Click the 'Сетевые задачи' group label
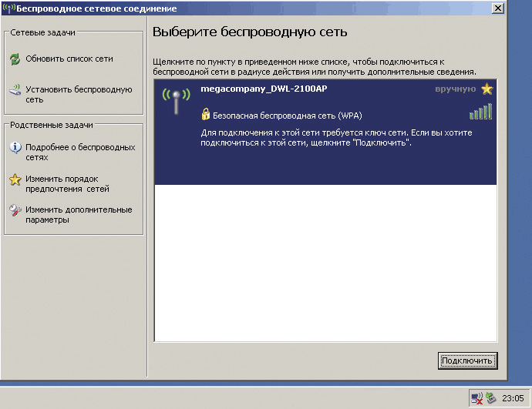The height and width of the screenshot is (409, 532). [42, 32]
